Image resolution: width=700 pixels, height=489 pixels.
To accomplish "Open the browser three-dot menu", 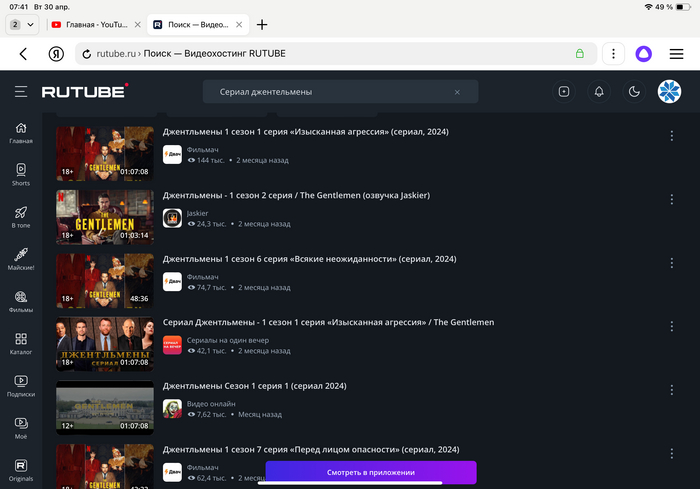I will [x=614, y=54].
